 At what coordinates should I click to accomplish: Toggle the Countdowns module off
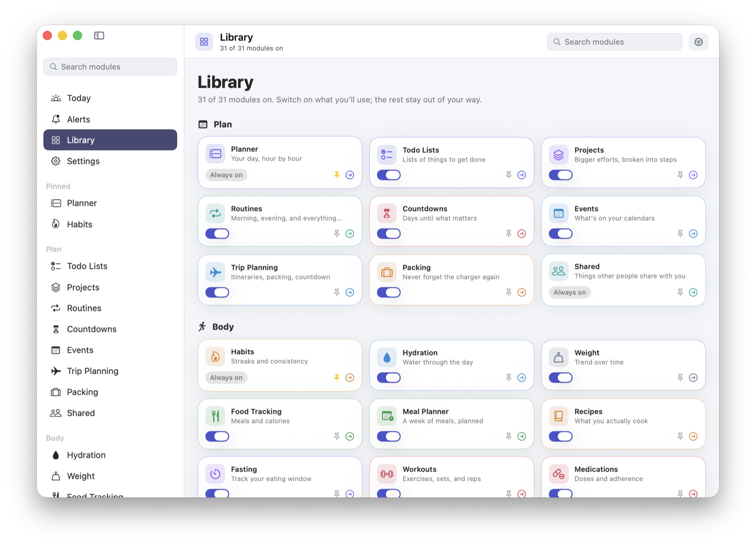pos(388,234)
